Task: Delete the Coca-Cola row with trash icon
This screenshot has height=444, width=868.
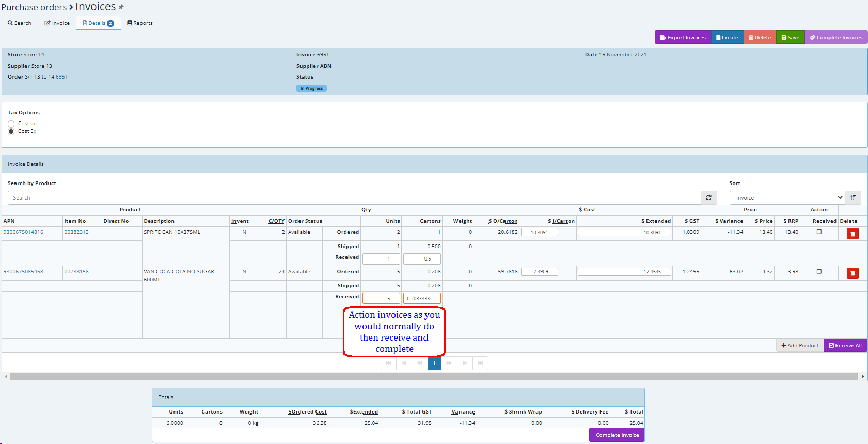Action: 853,273
